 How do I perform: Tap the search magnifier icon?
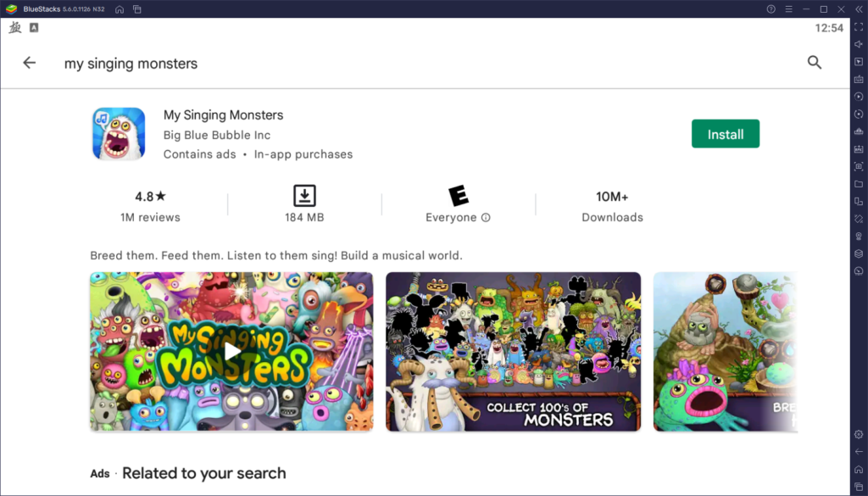coord(815,63)
